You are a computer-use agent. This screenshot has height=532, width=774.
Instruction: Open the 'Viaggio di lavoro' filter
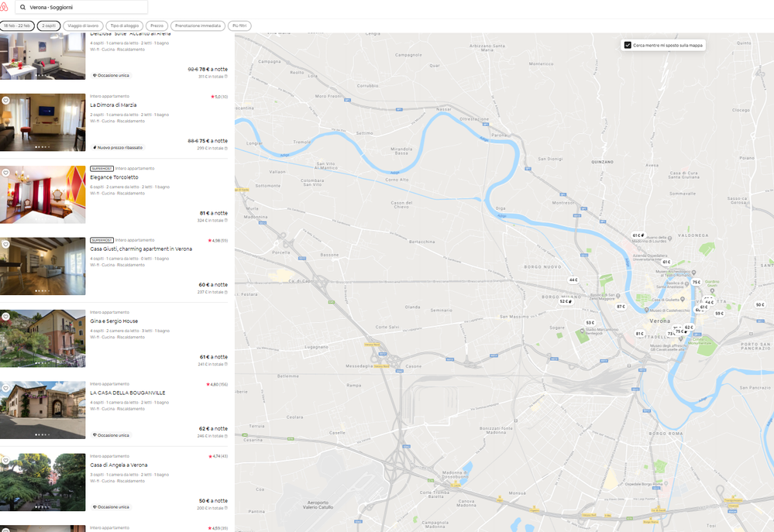(83, 26)
